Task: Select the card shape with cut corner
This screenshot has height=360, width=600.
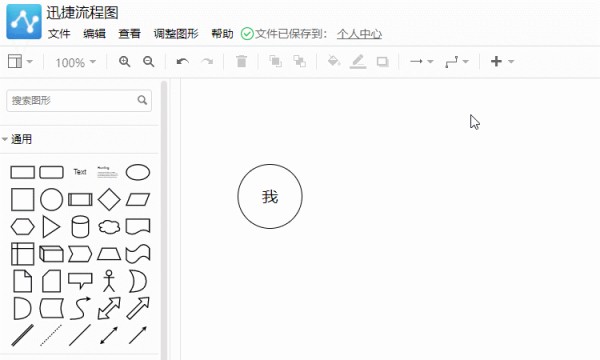Action: [52, 281]
